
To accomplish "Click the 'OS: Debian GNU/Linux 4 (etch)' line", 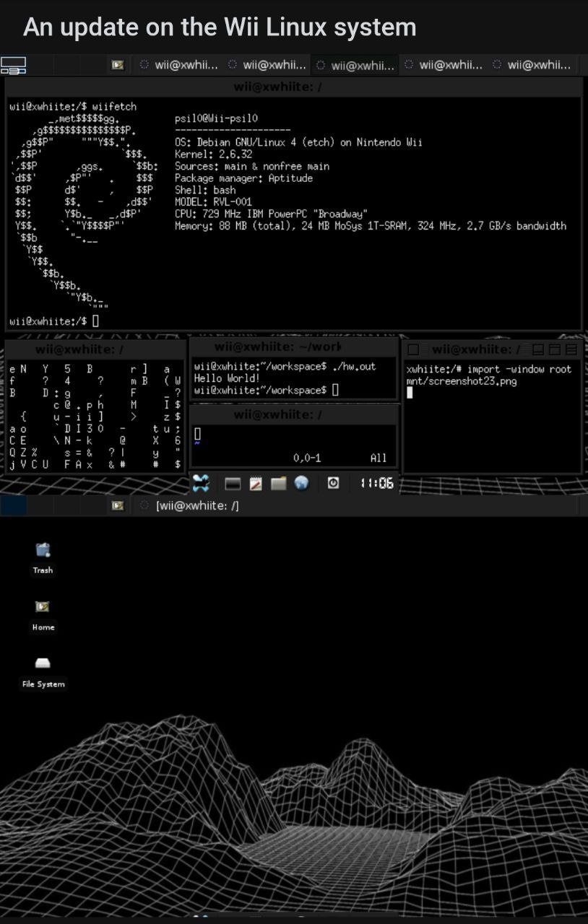I will click(x=298, y=142).
